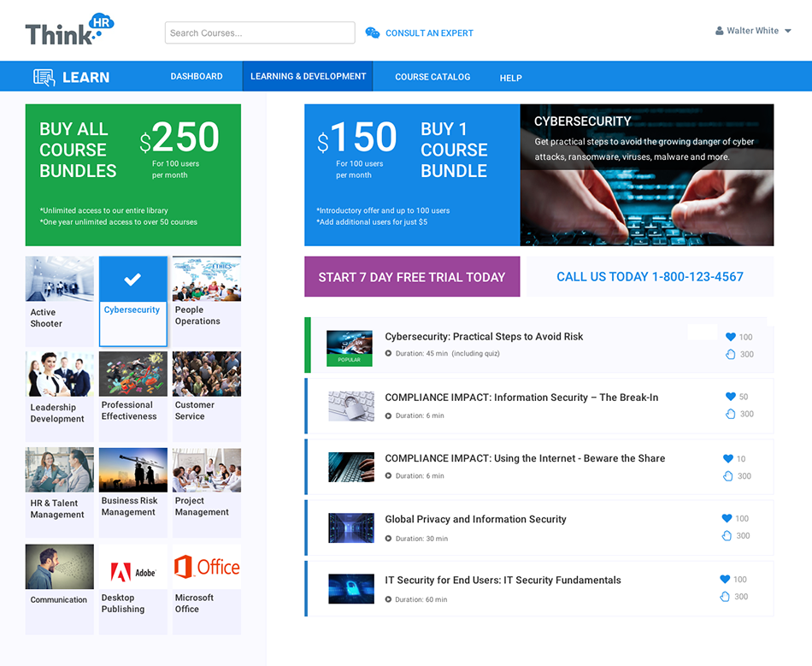This screenshot has height=666, width=812.
Task: Click the user profile icon
Action: click(720, 31)
